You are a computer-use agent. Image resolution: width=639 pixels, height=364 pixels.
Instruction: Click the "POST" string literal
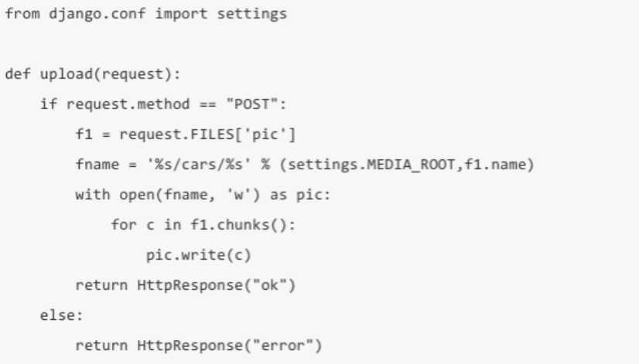click(x=252, y=104)
